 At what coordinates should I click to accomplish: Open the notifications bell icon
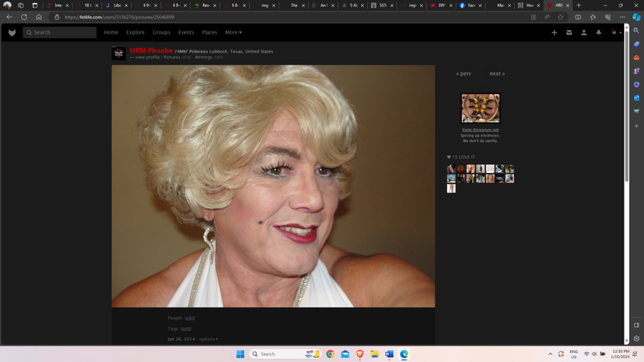point(599,33)
